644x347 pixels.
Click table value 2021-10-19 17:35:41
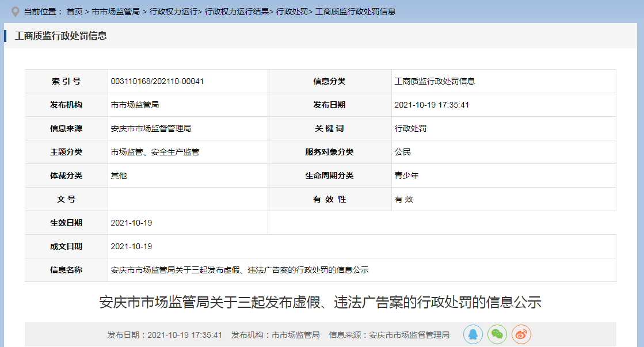(432, 105)
